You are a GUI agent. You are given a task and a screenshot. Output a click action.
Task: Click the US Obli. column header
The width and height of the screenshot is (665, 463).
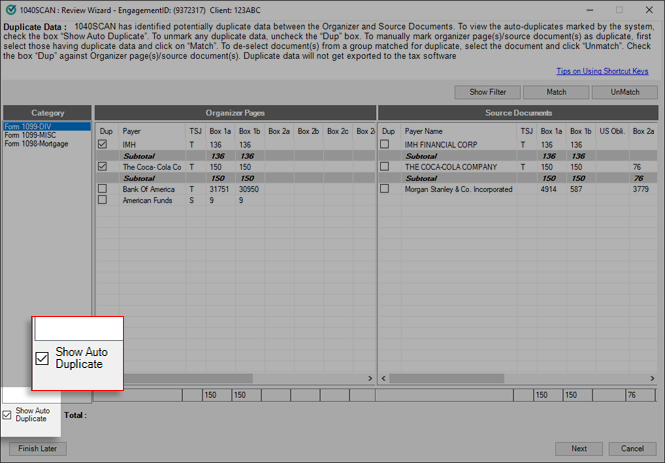[x=612, y=131]
